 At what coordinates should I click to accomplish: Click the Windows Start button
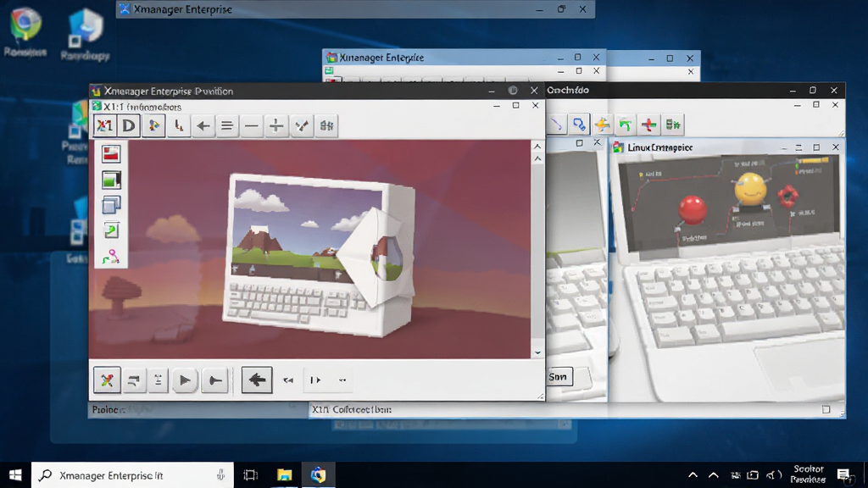(15, 474)
